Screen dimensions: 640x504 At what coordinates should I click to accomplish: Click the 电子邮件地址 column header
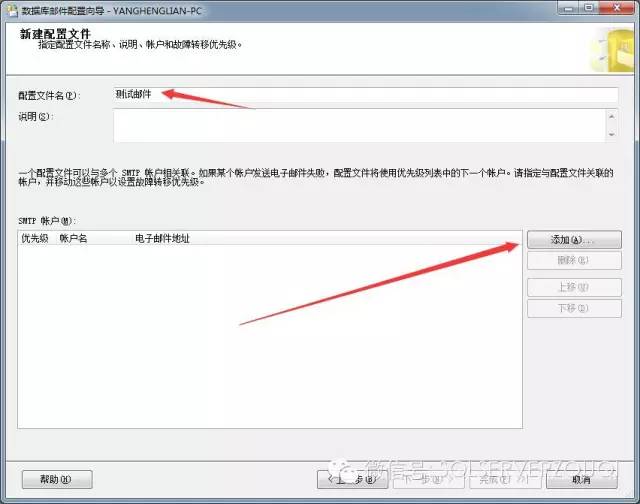pos(162,238)
